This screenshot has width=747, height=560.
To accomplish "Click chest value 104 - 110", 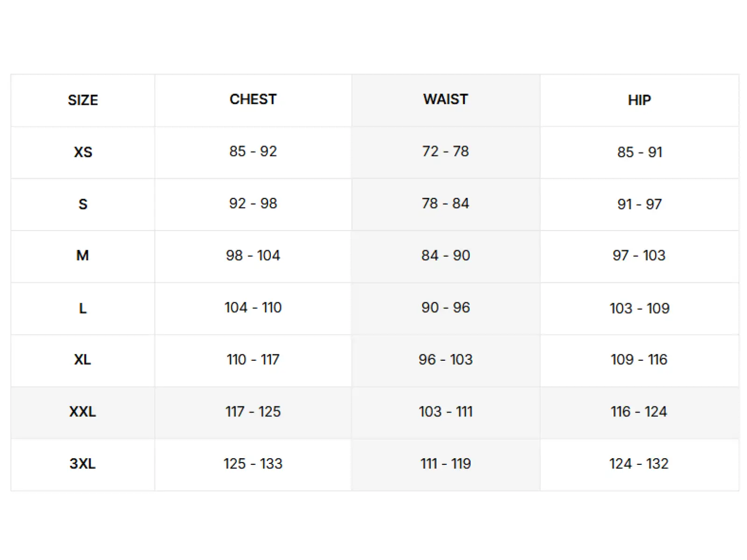I will (x=253, y=308).
